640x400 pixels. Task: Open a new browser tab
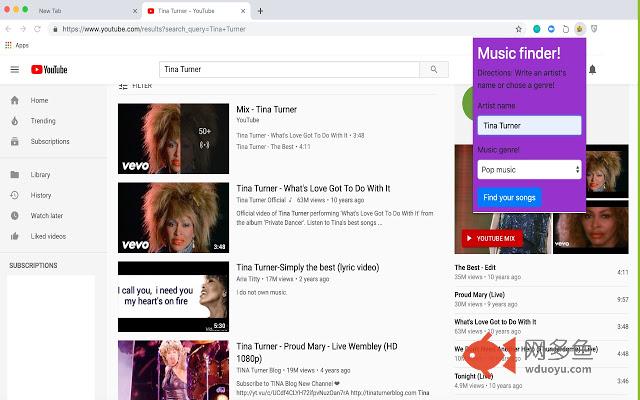[x=260, y=11]
